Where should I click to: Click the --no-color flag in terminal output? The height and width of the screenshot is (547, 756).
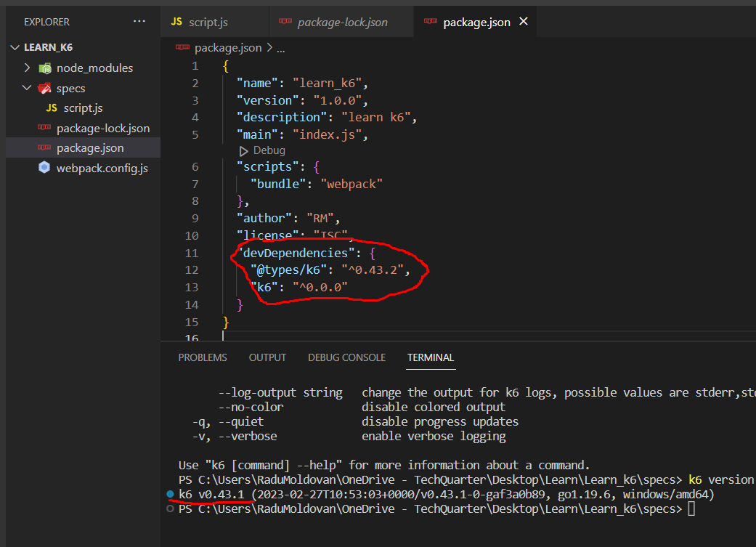tap(251, 407)
